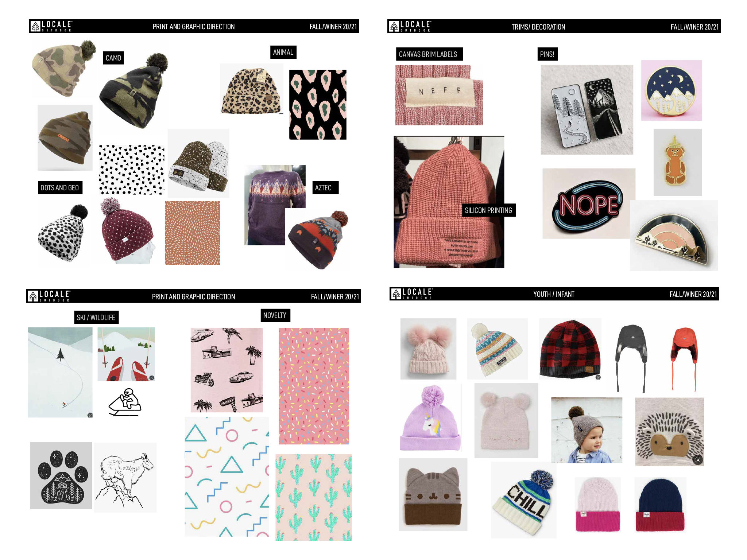Click the CANVAS BRIM LABELS tag

(x=428, y=54)
